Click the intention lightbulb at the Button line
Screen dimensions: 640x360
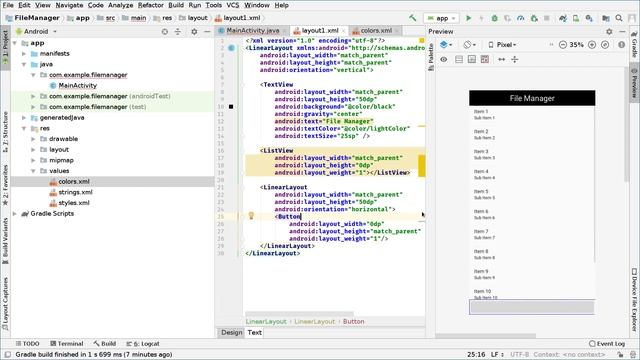tap(251, 216)
